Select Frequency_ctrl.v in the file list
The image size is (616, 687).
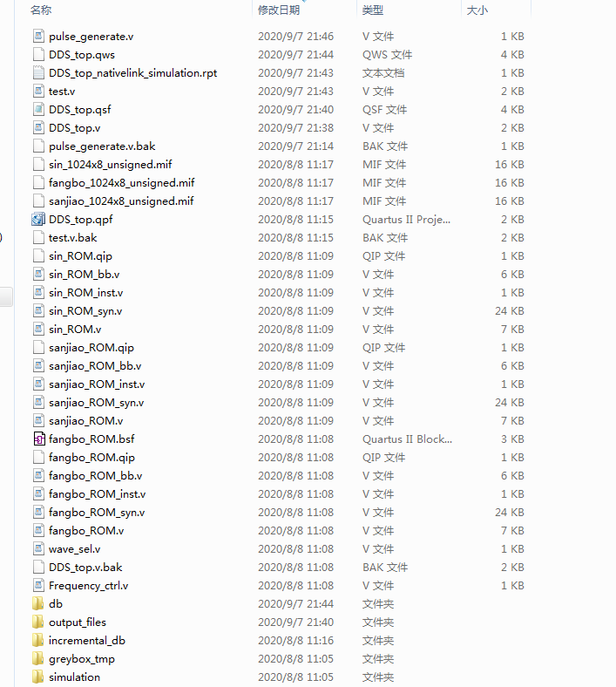click(x=88, y=586)
